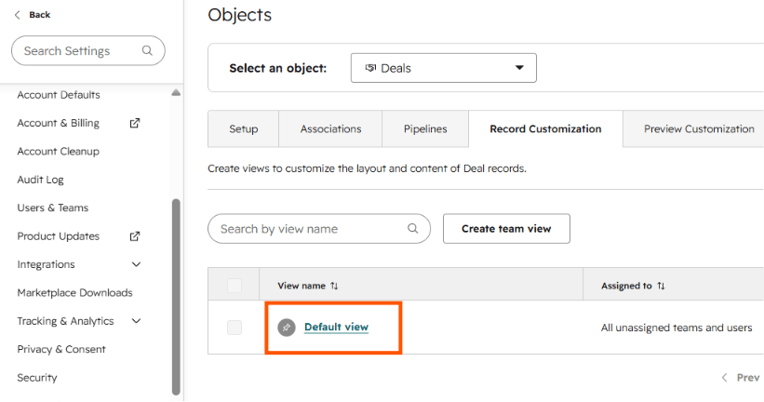Image resolution: width=764 pixels, height=402 pixels.
Task: Click the Create team view button
Action: [506, 229]
